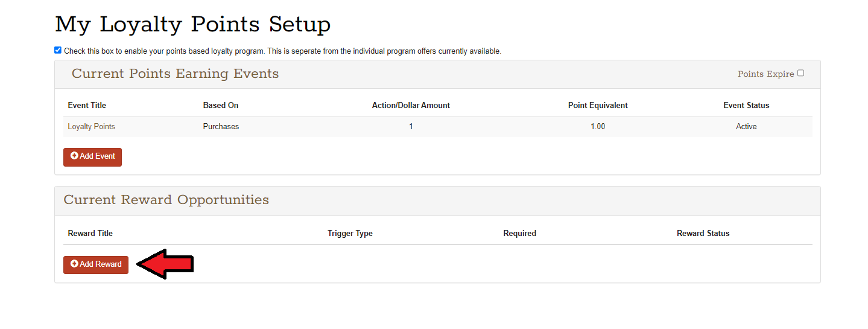This screenshot has height=329, width=868.
Task: Click the Reward Status column header
Action: click(703, 234)
